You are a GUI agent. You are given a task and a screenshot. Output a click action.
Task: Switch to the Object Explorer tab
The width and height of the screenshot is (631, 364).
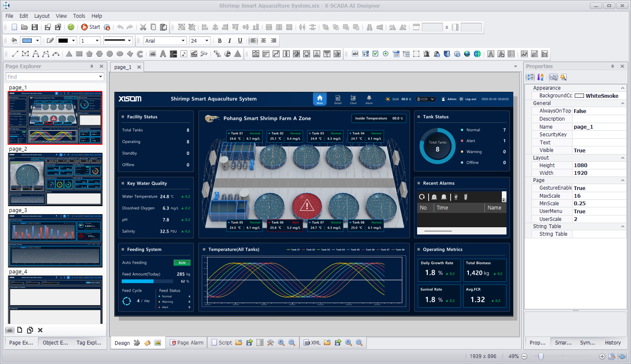55,342
